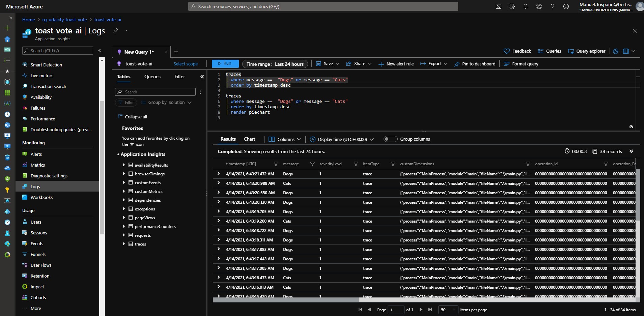Open Group by Solution dropdown
This screenshot has width=644, height=316.
[166, 103]
